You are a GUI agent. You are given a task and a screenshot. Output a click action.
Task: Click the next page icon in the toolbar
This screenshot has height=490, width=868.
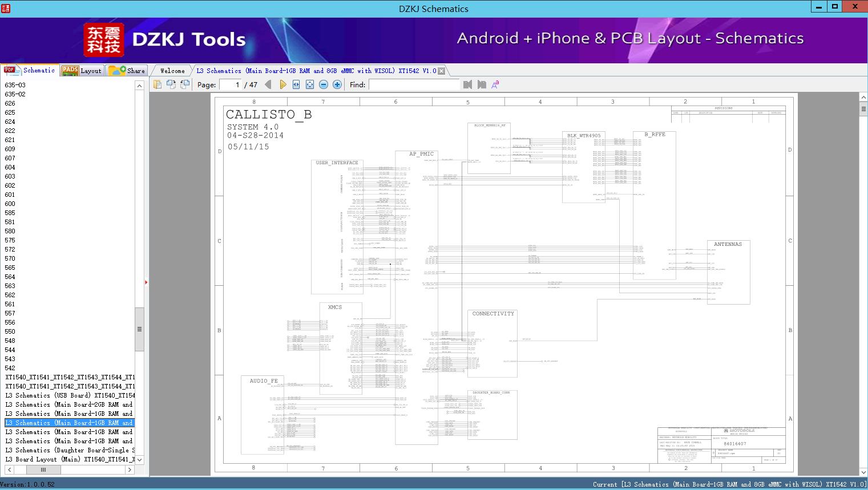284,84
